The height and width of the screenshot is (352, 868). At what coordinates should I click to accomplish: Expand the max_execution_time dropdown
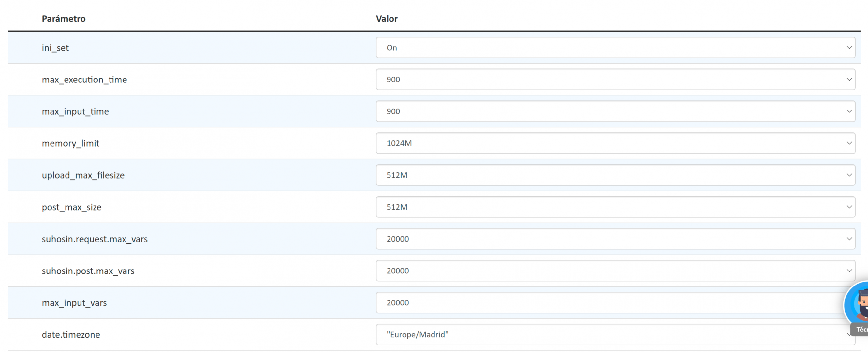pos(615,80)
